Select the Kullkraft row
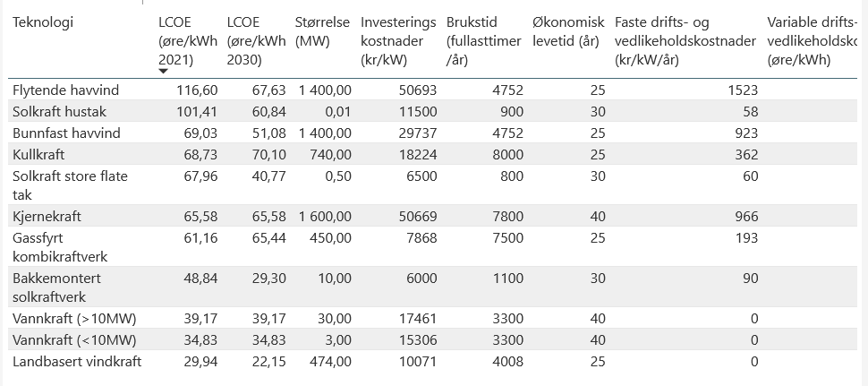 click(x=38, y=154)
